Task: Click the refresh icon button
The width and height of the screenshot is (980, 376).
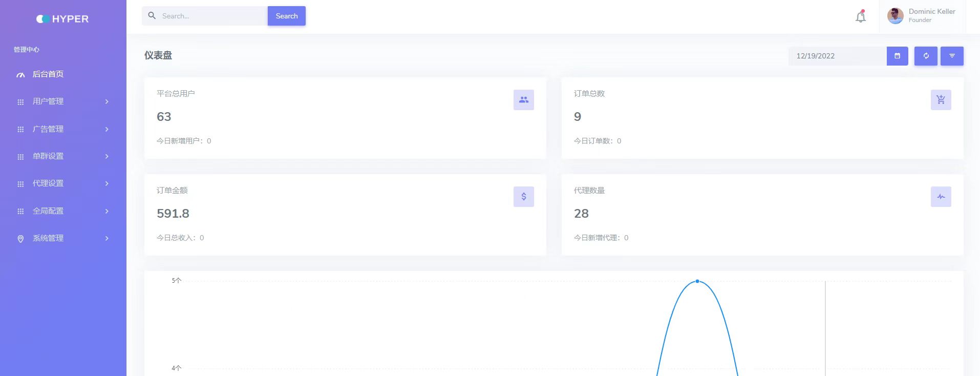Action: (x=926, y=56)
